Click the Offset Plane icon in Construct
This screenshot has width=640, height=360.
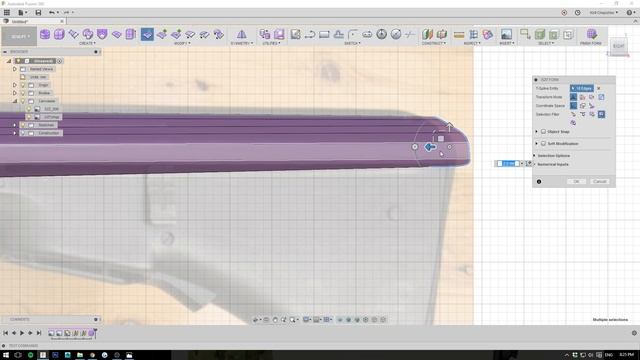pyautogui.click(x=427, y=34)
